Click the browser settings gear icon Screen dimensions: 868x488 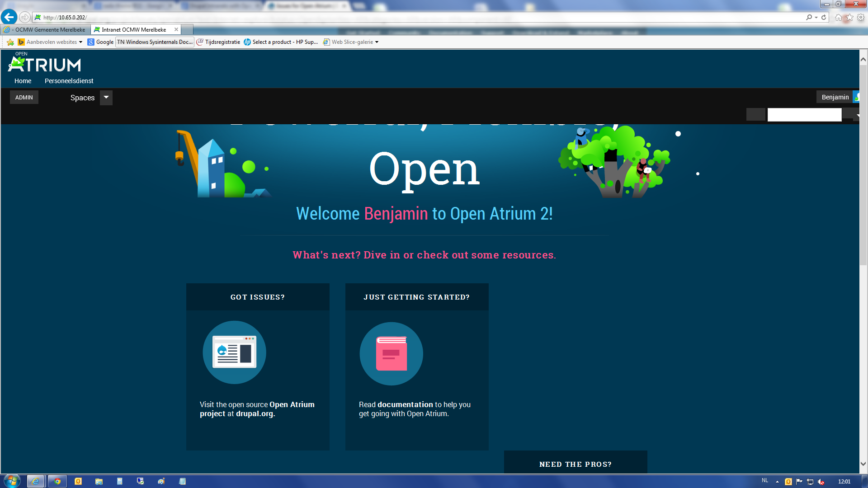[859, 17]
